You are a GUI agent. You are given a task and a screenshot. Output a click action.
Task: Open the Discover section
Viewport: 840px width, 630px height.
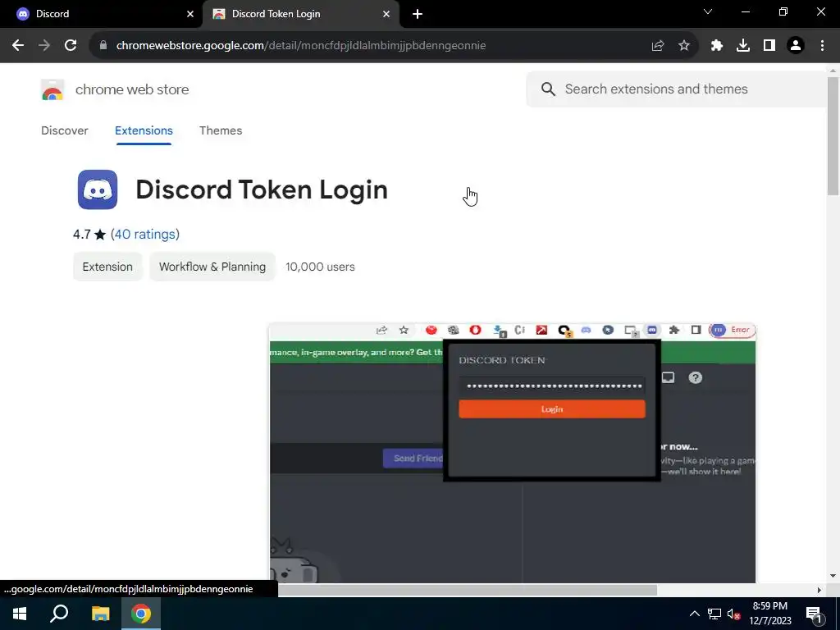pyautogui.click(x=64, y=130)
